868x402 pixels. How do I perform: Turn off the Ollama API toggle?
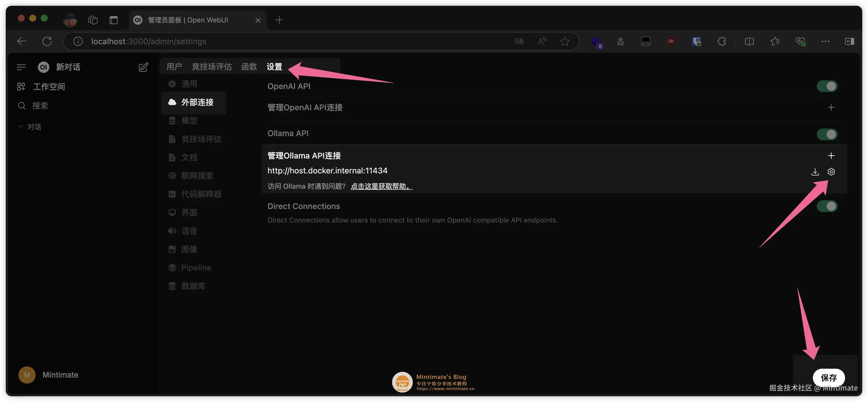click(x=828, y=134)
